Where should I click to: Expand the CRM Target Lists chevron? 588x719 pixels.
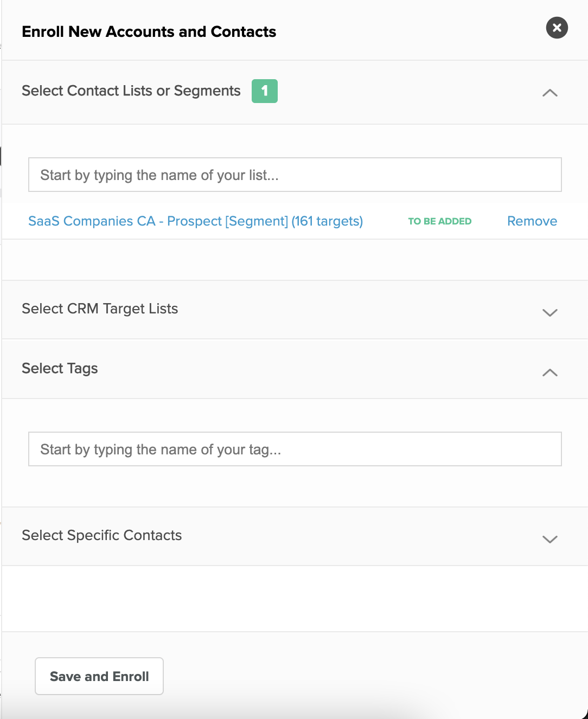click(x=549, y=312)
